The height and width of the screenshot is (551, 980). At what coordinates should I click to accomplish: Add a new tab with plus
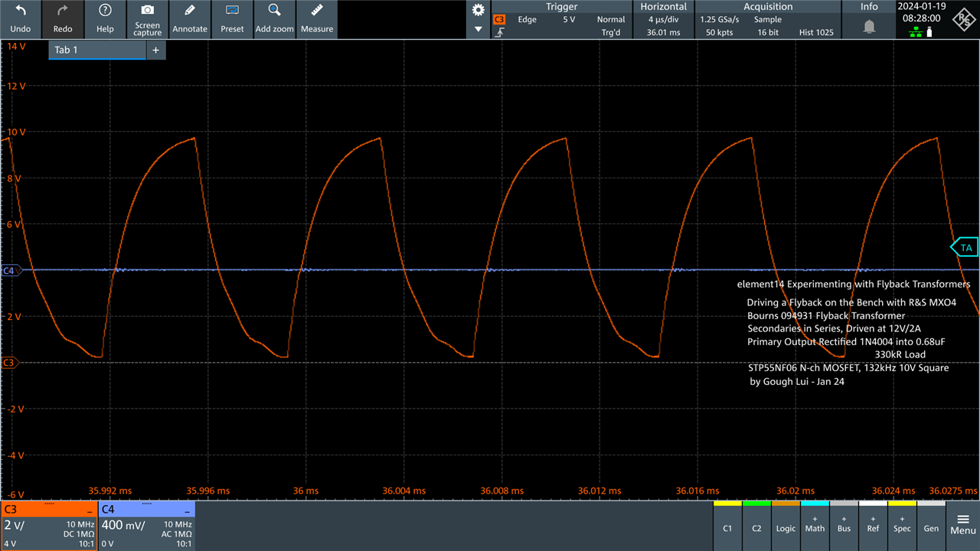click(x=155, y=50)
